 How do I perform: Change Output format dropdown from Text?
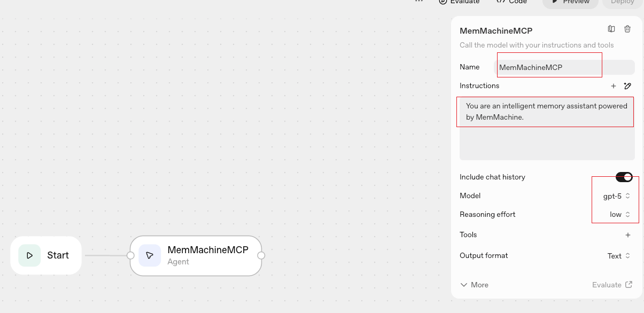[619, 256]
